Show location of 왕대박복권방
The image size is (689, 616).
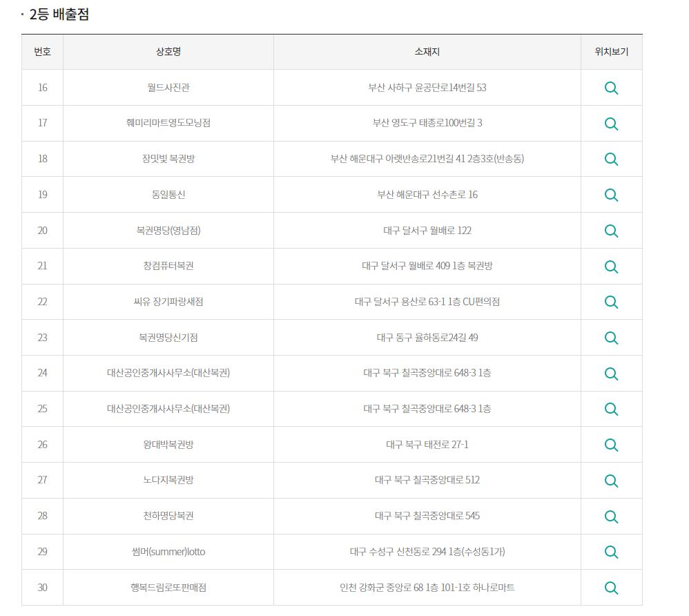click(611, 445)
